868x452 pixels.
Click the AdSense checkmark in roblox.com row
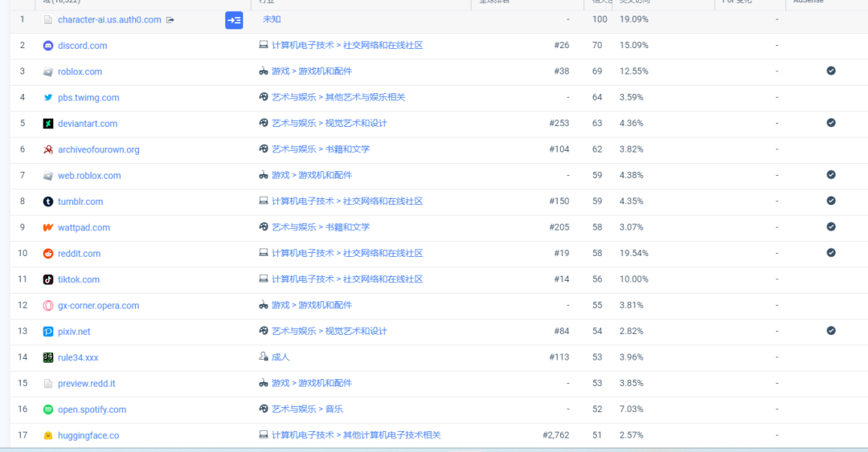(831, 71)
